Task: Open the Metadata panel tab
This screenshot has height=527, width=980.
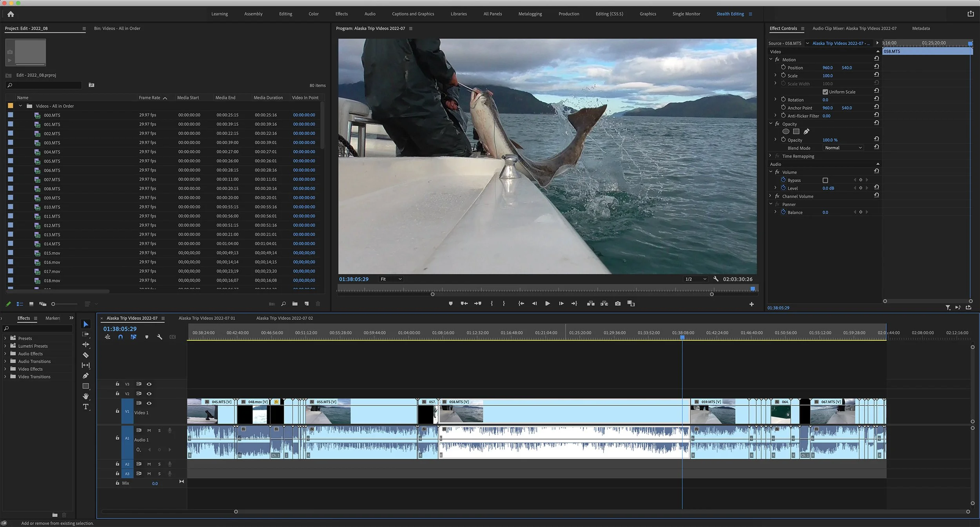Action: pyautogui.click(x=920, y=28)
